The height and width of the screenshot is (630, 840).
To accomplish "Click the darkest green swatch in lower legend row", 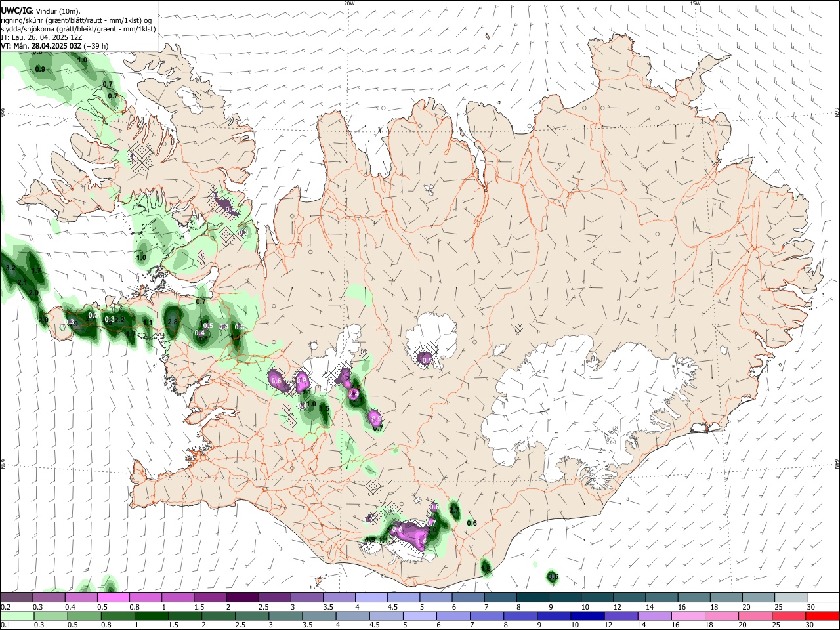I will pos(150,616).
